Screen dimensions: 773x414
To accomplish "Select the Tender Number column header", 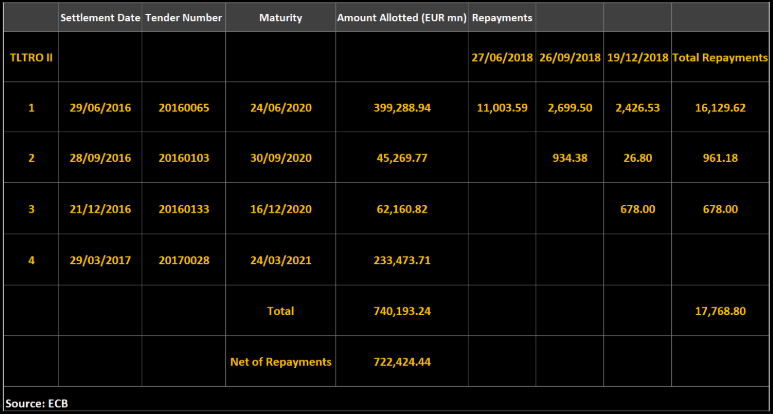I will 184,18.
